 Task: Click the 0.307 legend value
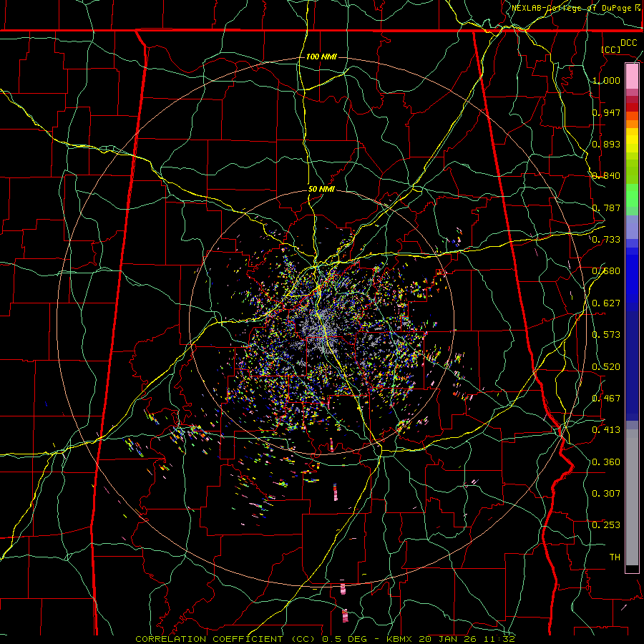tap(606, 494)
